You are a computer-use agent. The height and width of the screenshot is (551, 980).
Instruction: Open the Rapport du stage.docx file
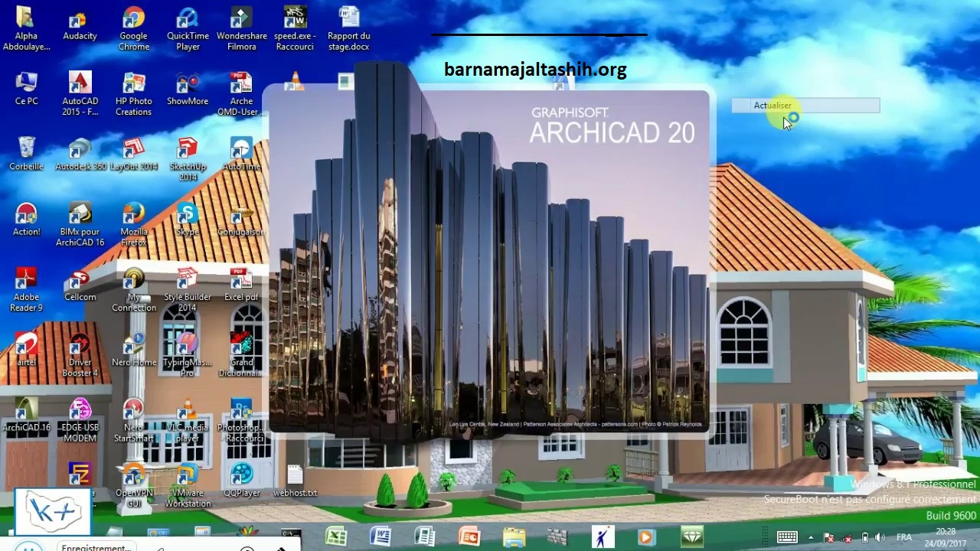(348, 28)
